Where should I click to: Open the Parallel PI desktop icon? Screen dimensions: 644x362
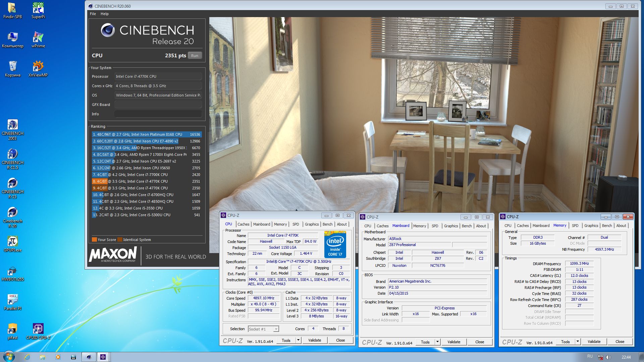(12, 302)
